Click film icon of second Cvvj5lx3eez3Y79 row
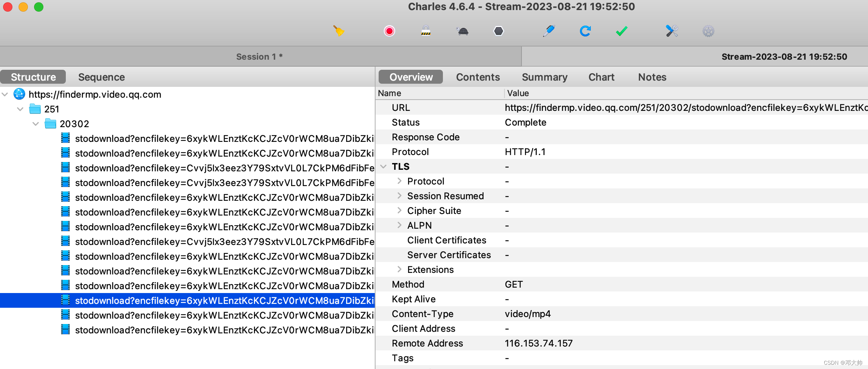This screenshot has height=369, width=868. (x=65, y=182)
